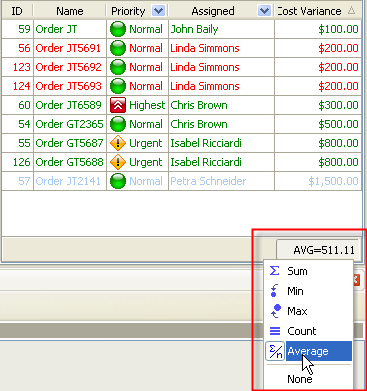This screenshot has height=391, width=367.
Task: Choose Max from the aggregate menu
Action: pos(309,311)
